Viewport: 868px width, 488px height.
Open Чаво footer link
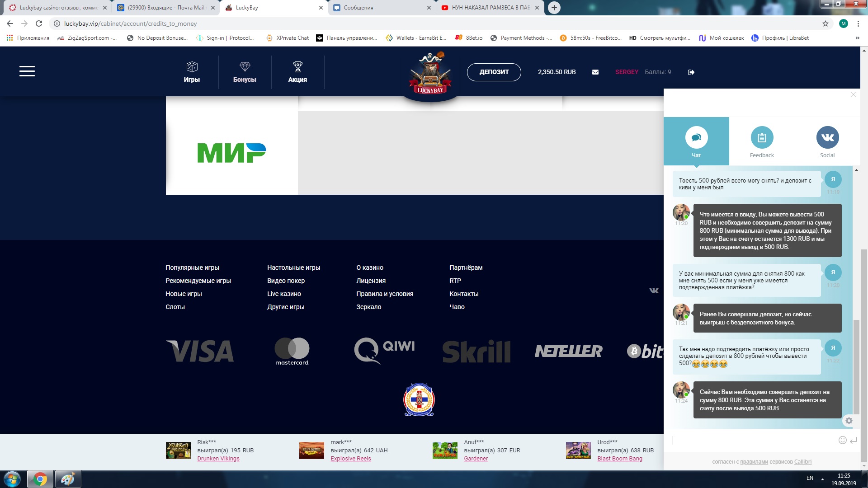click(457, 307)
